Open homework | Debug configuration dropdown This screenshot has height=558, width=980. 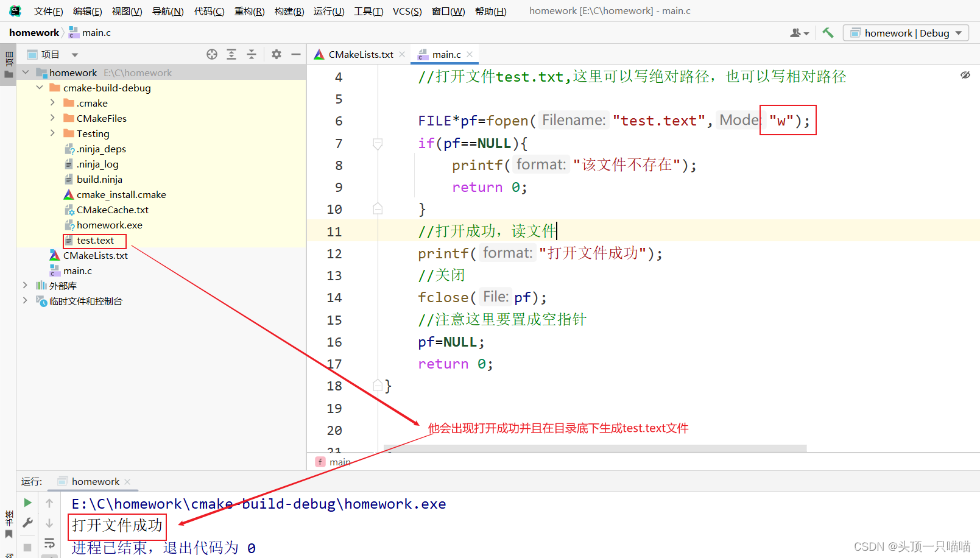tap(906, 33)
